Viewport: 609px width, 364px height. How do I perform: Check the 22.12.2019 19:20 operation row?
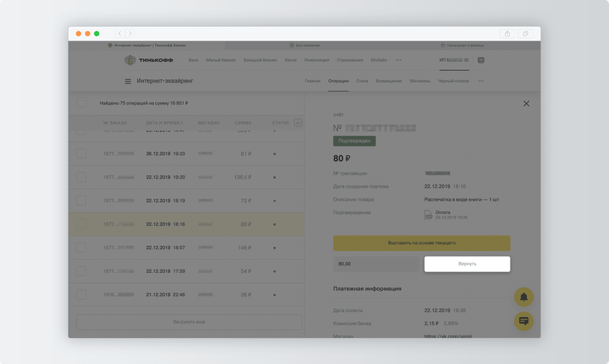point(81,178)
